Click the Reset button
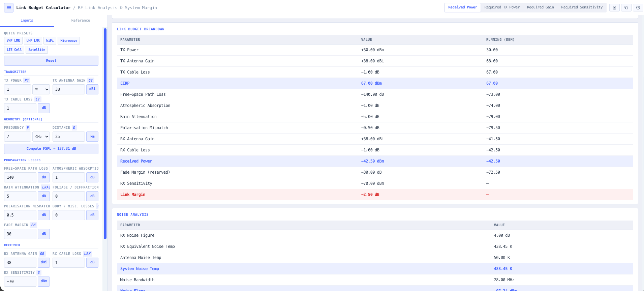 pyautogui.click(x=51, y=61)
